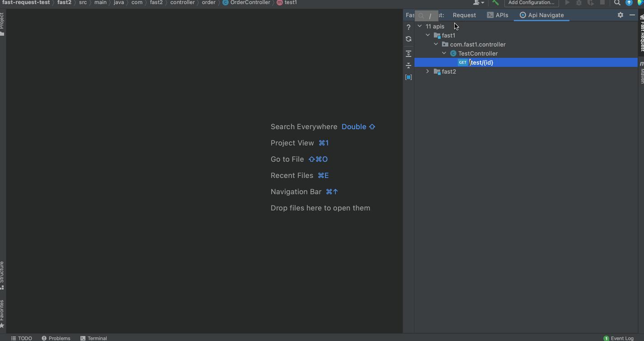Hide the Fast Request tool window
This screenshot has width=644, height=341.
[632, 15]
